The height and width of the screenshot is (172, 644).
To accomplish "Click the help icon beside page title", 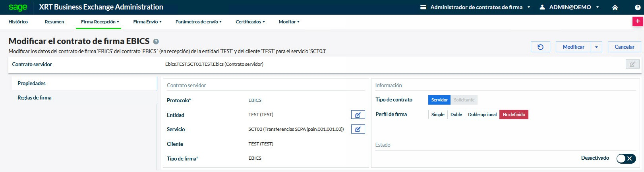I will click(x=156, y=42).
